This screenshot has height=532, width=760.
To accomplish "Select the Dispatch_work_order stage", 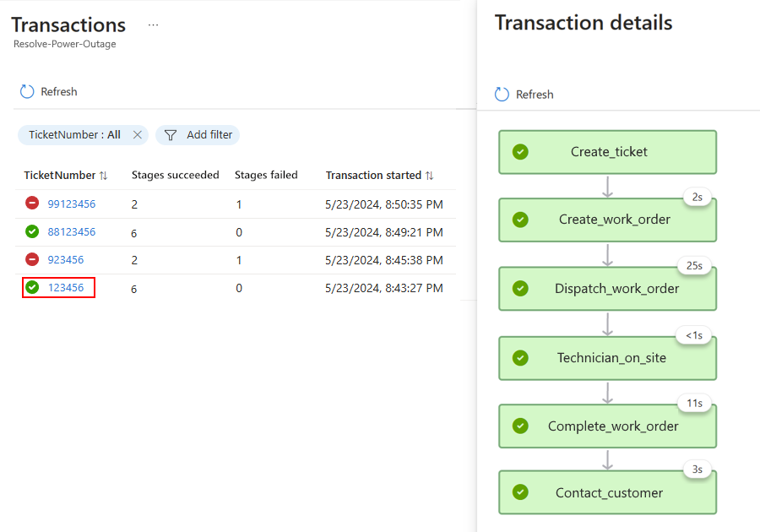I will 607,289.
